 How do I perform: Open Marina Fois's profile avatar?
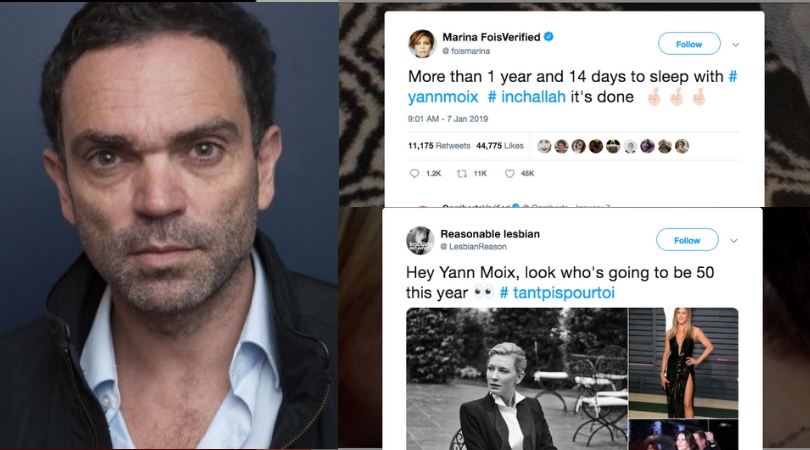[421, 44]
